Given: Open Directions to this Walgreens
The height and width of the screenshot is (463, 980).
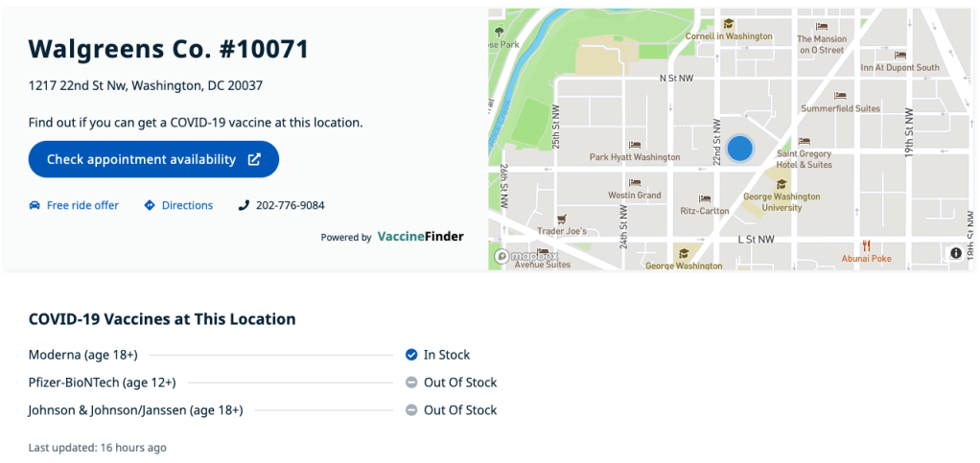Looking at the screenshot, I should 187,205.
